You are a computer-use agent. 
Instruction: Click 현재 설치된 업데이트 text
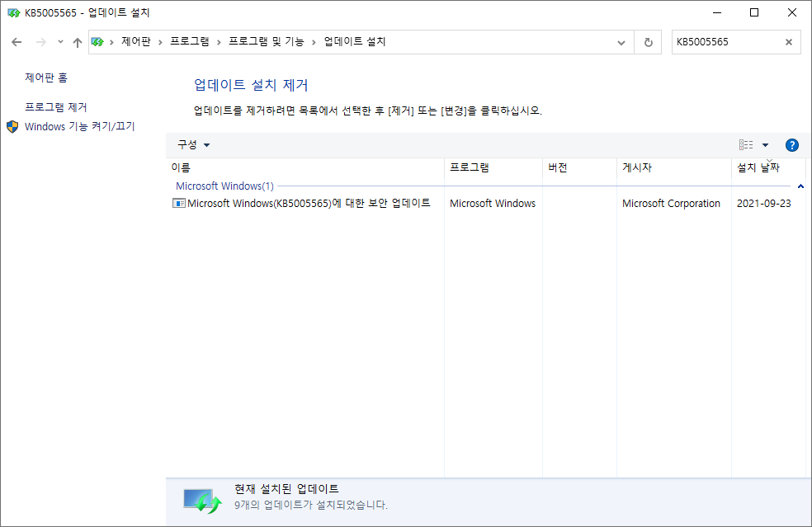click(286, 489)
